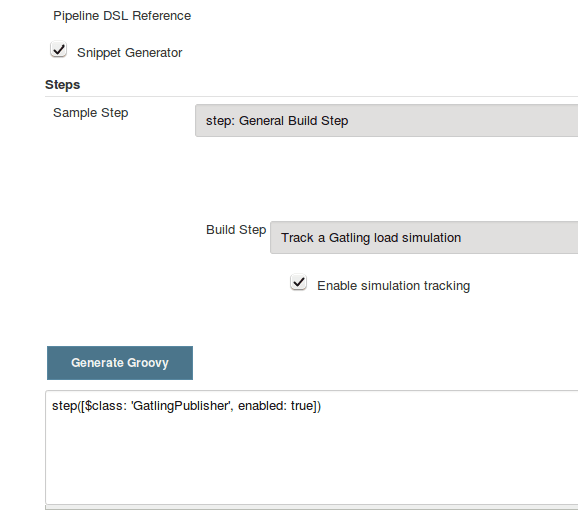Click the word 'true' in the generated code
This screenshot has height=516, width=578.
pyautogui.click(x=302, y=406)
